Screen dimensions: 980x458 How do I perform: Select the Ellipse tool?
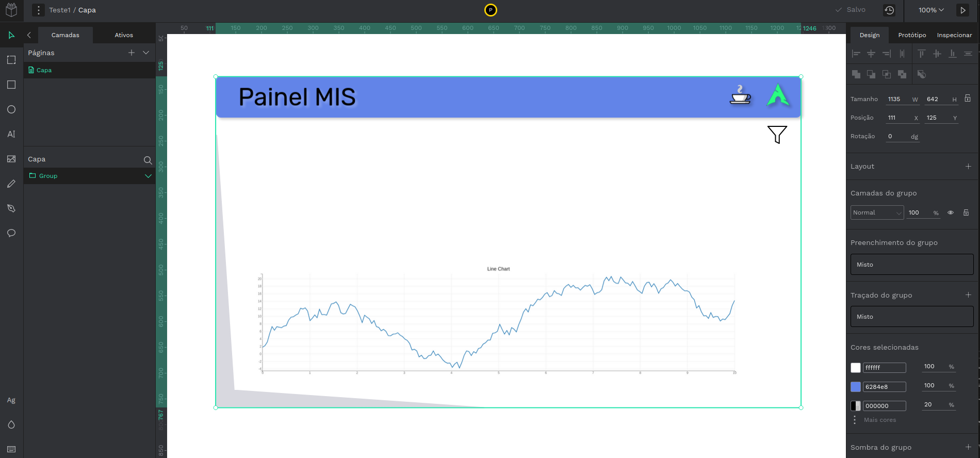pyautogui.click(x=11, y=109)
